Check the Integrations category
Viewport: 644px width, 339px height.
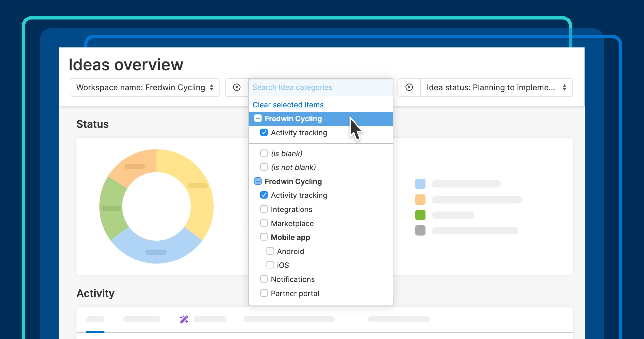point(264,209)
